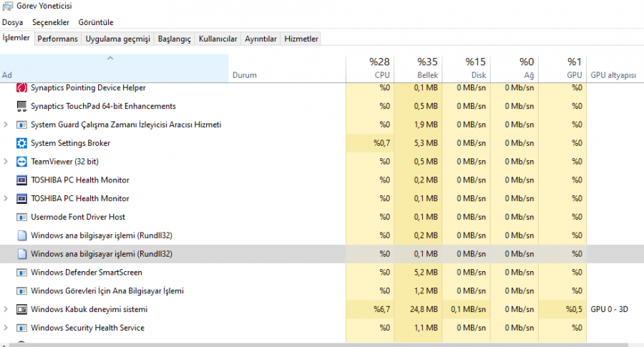
Task: Open the Dosya menu
Action: [x=12, y=22]
